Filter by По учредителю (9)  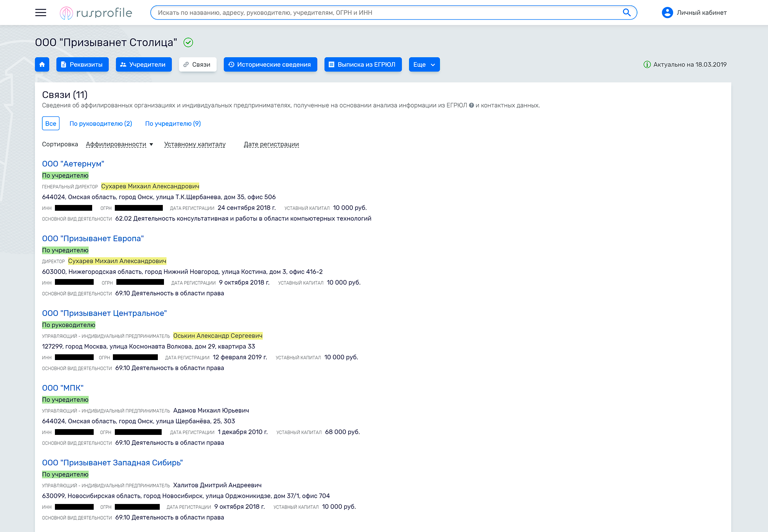pos(173,124)
